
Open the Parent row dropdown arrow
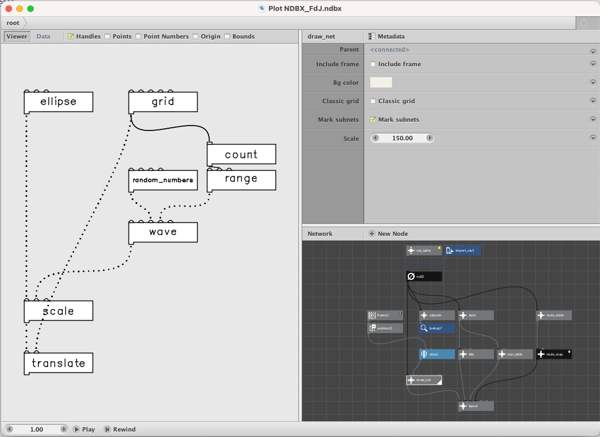pos(593,51)
